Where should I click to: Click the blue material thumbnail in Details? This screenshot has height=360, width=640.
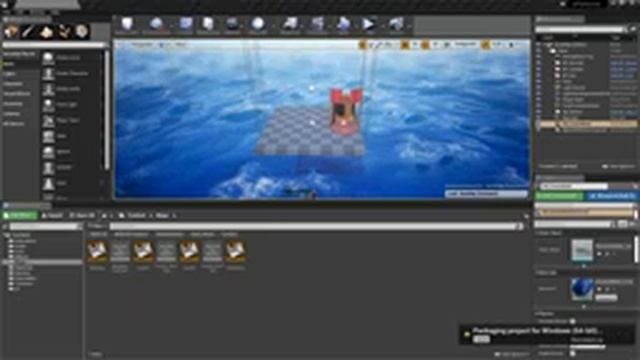582,289
